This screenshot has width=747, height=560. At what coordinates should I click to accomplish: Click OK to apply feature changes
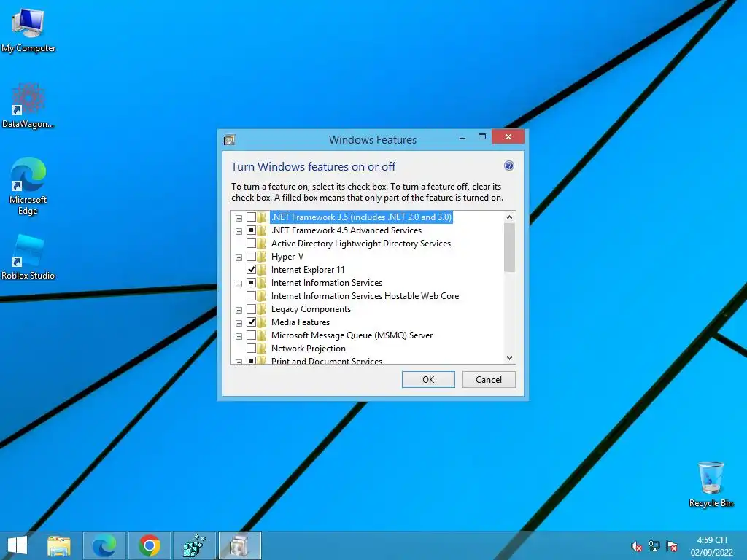[428, 379]
